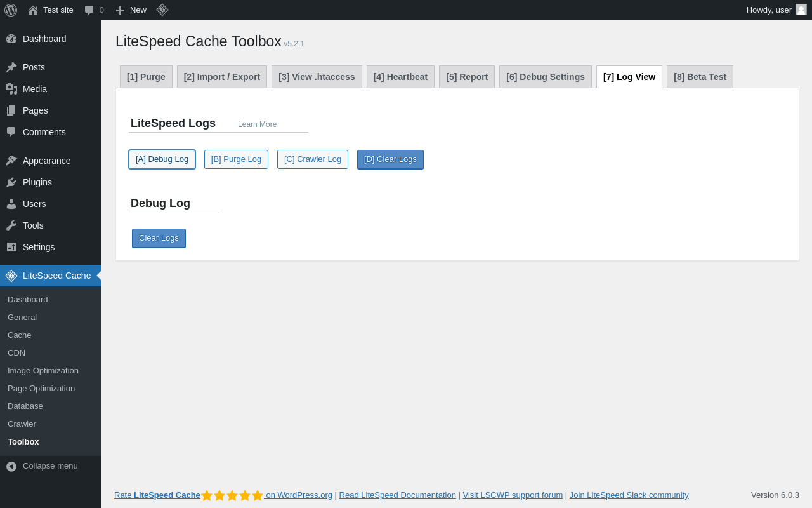This screenshot has height=508, width=812.
Task: Click the user avatar icon
Action: click(x=801, y=10)
